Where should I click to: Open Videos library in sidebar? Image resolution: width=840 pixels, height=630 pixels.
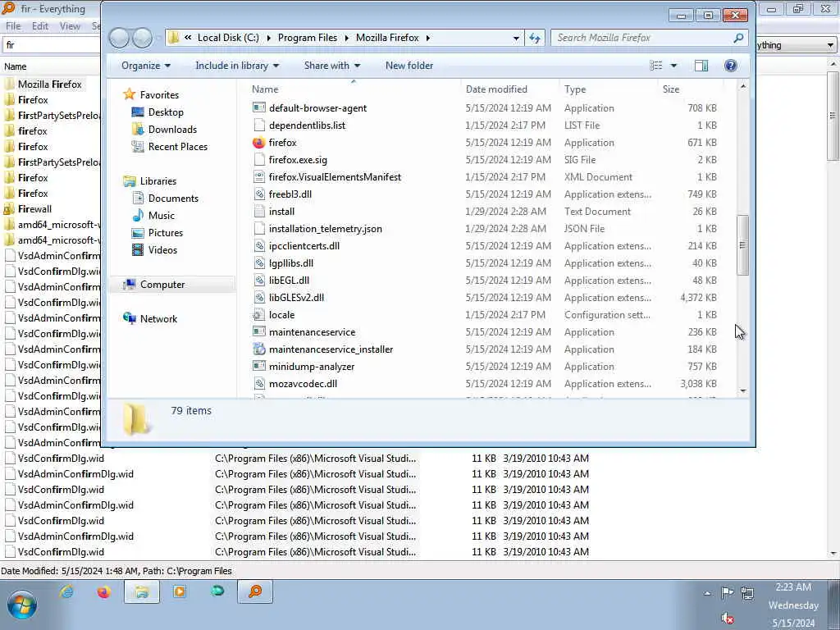(x=162, y=249)
